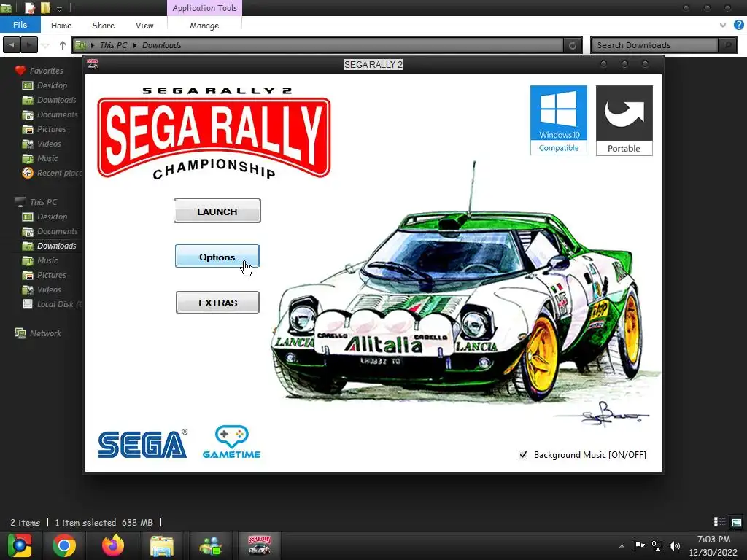This screenshot has width=747, height=560.
Task: Select the Application Tools tab header
Action: pos(204,8)
